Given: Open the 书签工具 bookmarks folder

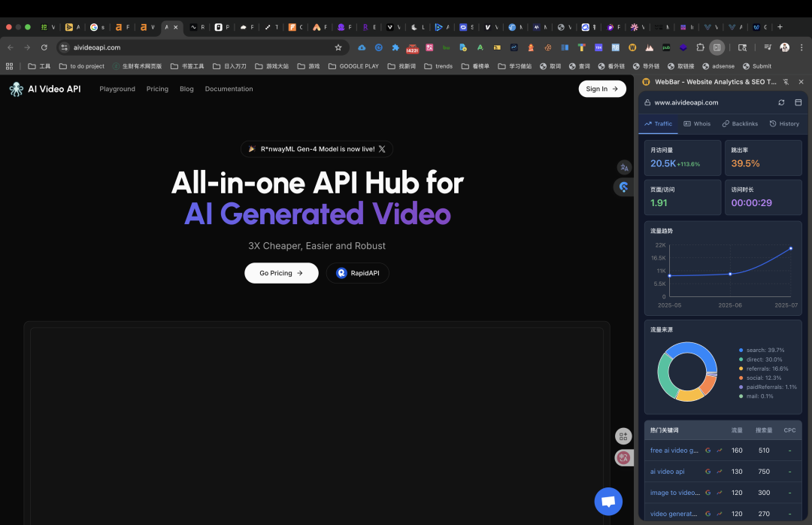Looking at the screenshot, I should tap(187, 66).
